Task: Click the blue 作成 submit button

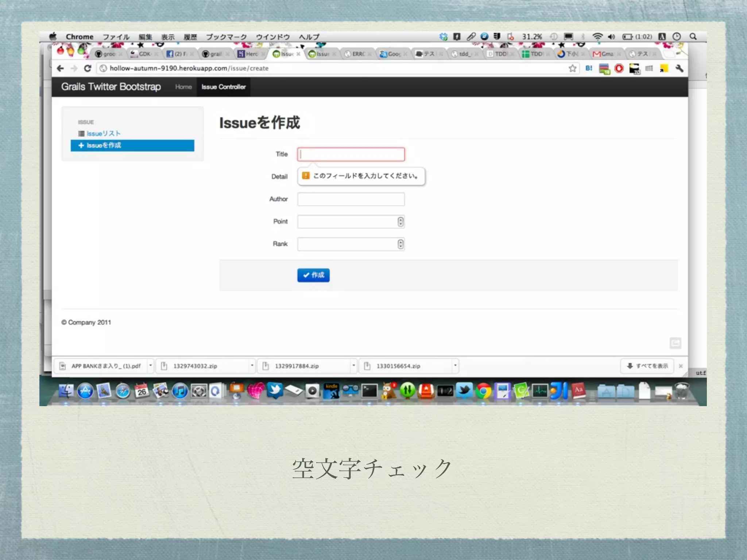Action: [x=313, y=275]
